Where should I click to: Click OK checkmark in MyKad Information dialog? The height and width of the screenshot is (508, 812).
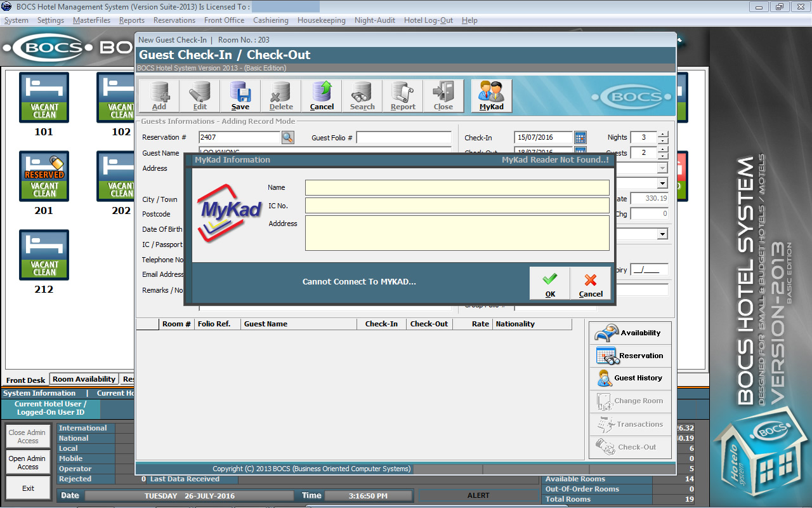[550, 283]
